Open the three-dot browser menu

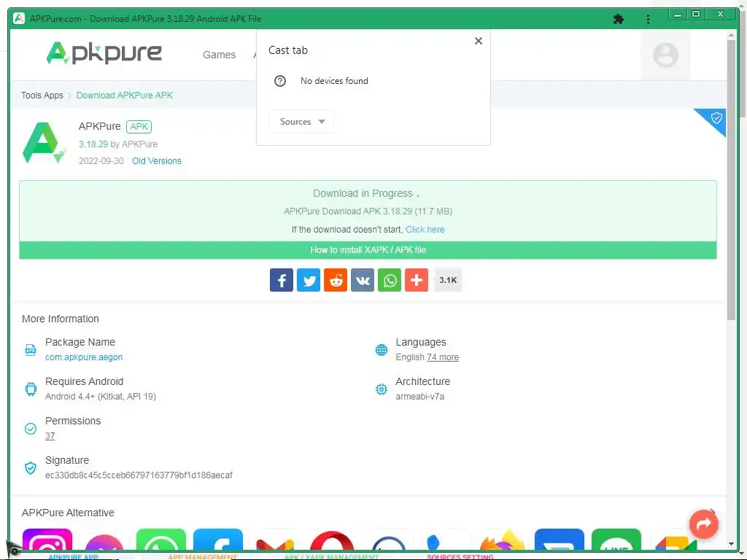648,19
